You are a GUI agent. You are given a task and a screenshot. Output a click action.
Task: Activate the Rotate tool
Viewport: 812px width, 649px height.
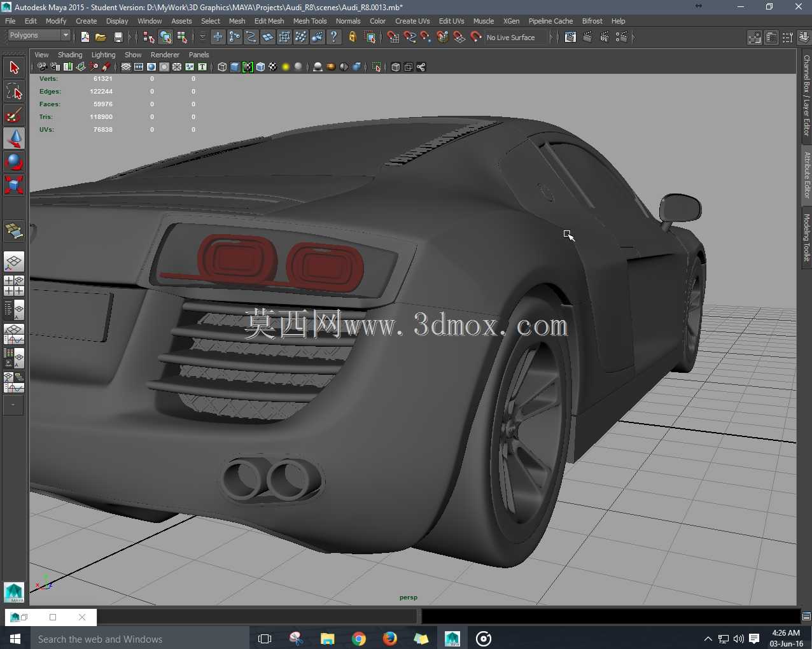click(x=14, y=162)
